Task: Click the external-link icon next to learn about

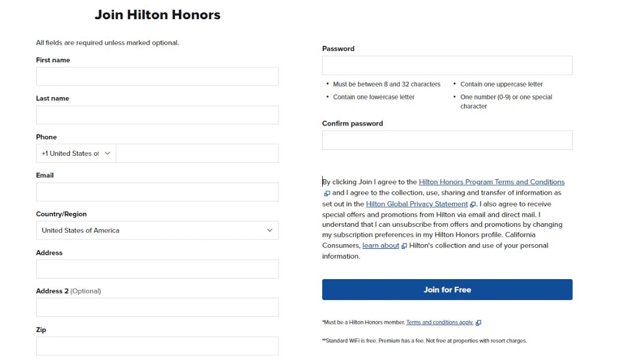Action: (x=404, y=246)
